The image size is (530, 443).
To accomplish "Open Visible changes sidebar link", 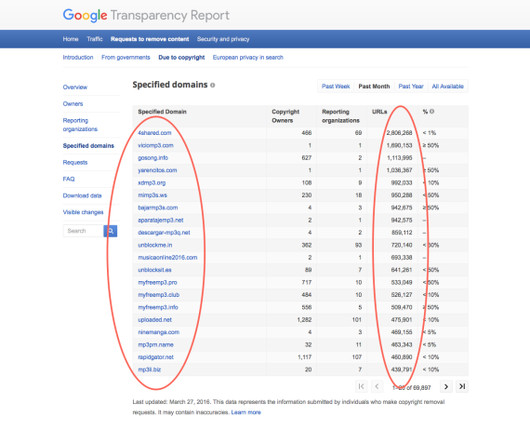I will pos(83,212).
